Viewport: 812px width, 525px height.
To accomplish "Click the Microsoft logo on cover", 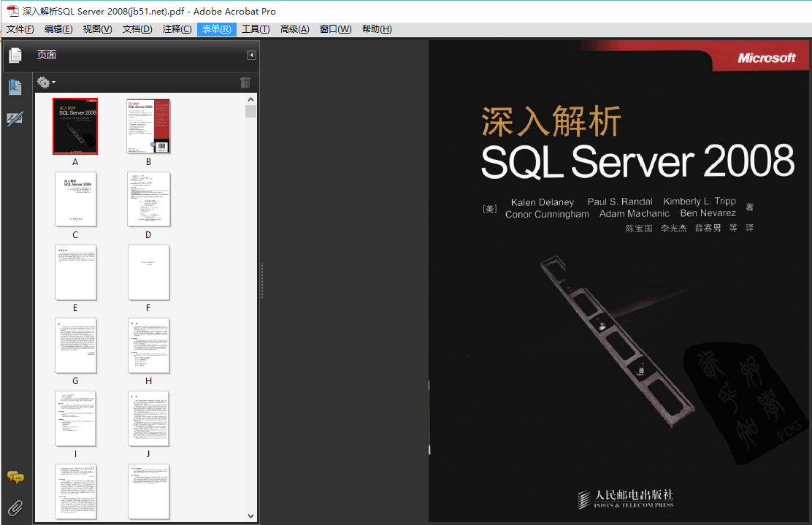I will pyautogui.click(x=767, y=58).
